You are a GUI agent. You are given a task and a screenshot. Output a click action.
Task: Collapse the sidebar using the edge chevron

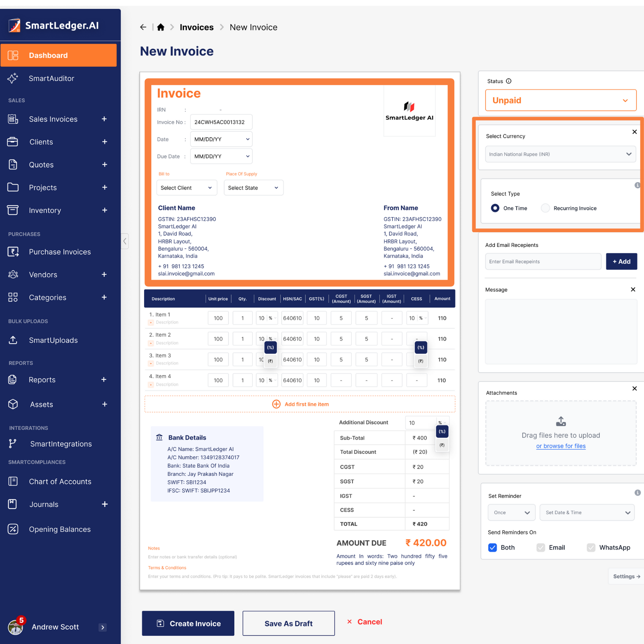(x=125, y=241)
